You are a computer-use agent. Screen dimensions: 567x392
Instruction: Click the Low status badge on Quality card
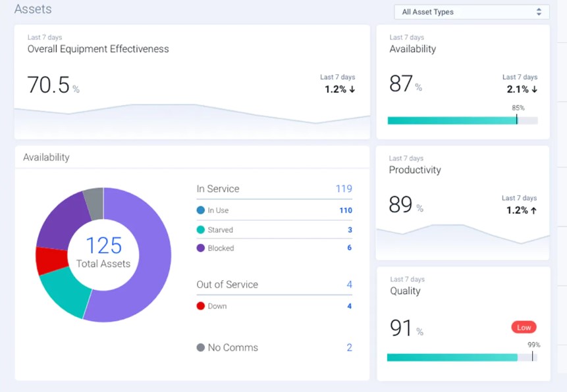[524, 327]
